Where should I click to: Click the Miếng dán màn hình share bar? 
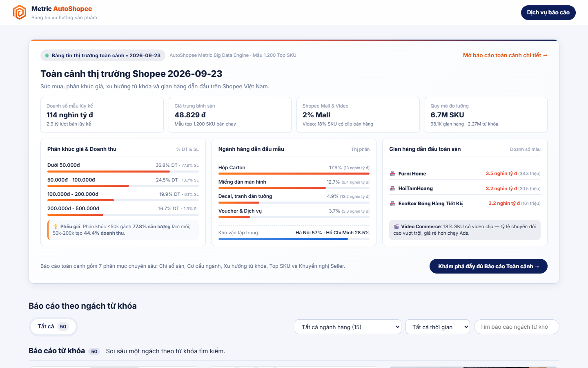(x=294, y=188)
